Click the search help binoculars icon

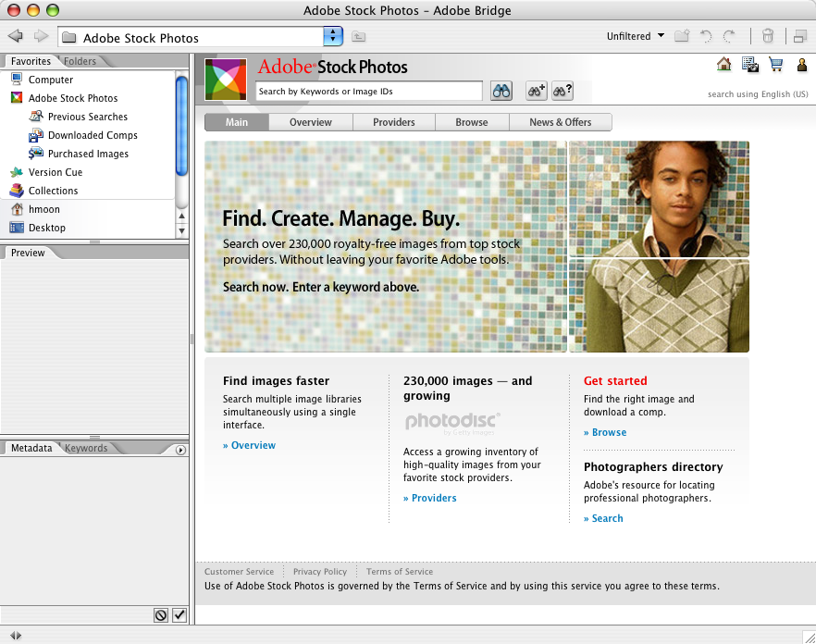[563, 91]
